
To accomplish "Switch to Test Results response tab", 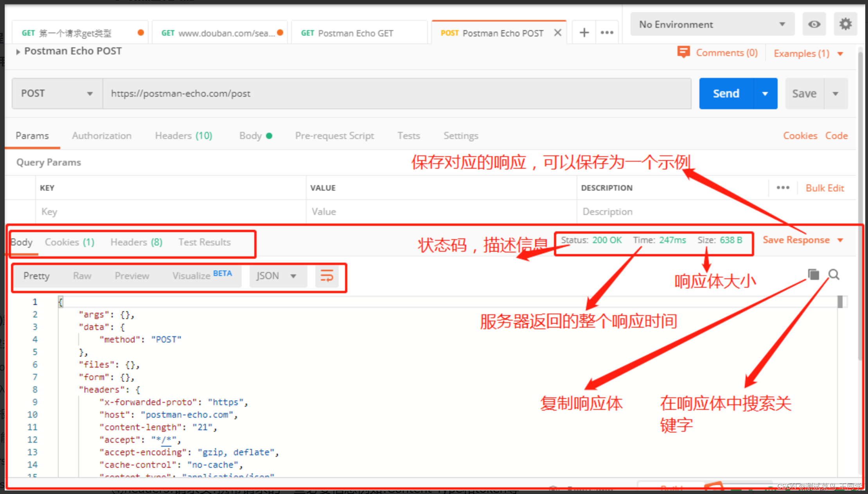I will tap(205, 242).
